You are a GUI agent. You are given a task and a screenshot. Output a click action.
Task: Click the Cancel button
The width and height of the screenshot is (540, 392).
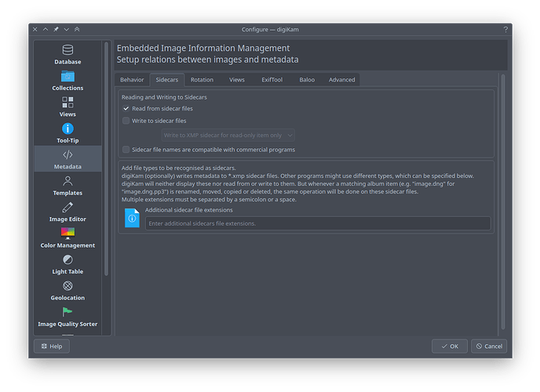[489, 347]
